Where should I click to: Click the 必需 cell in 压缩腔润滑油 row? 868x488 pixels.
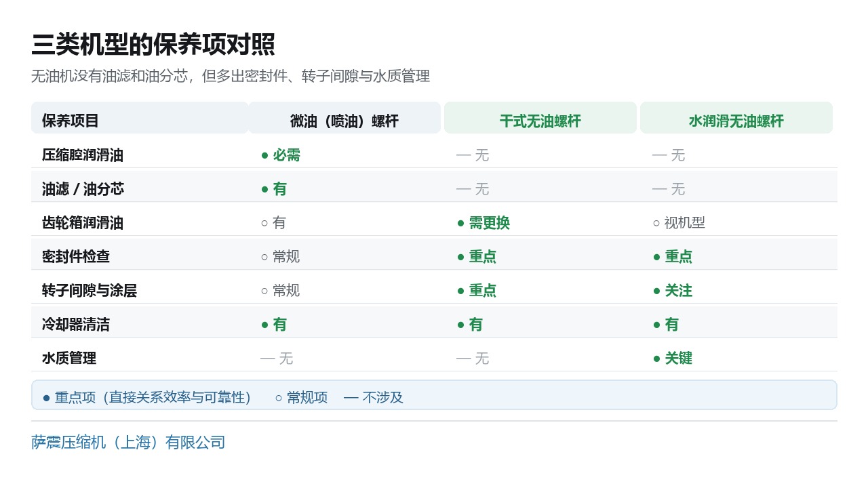click(x=281, y=155)
